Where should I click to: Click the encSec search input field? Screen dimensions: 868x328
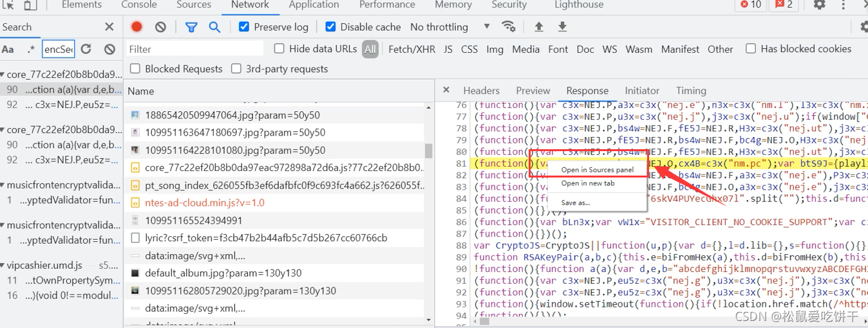point(59,49)
